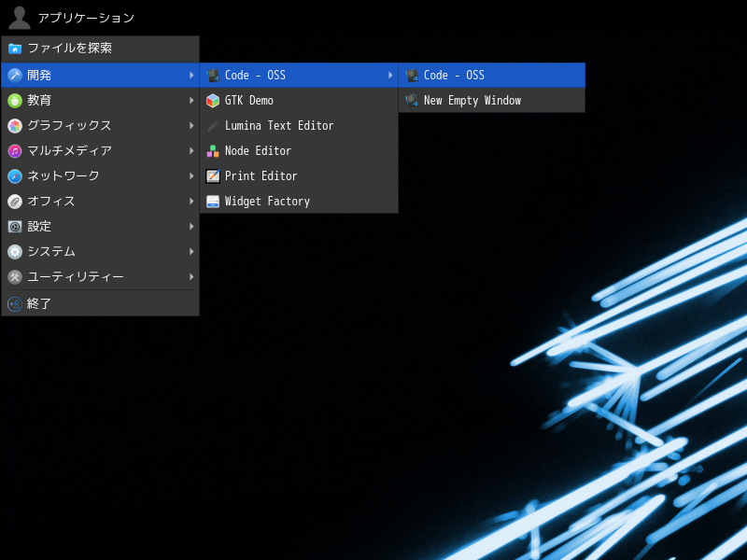Open the オフィス category label
Screen dimensions: 747x560
(51, 202)
